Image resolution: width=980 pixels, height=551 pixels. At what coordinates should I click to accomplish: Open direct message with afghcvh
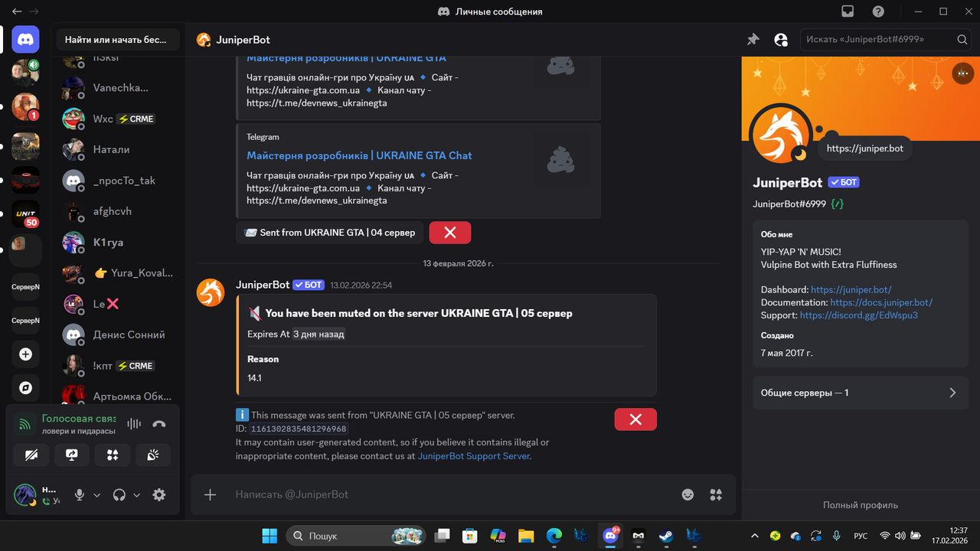coord(118,211)
